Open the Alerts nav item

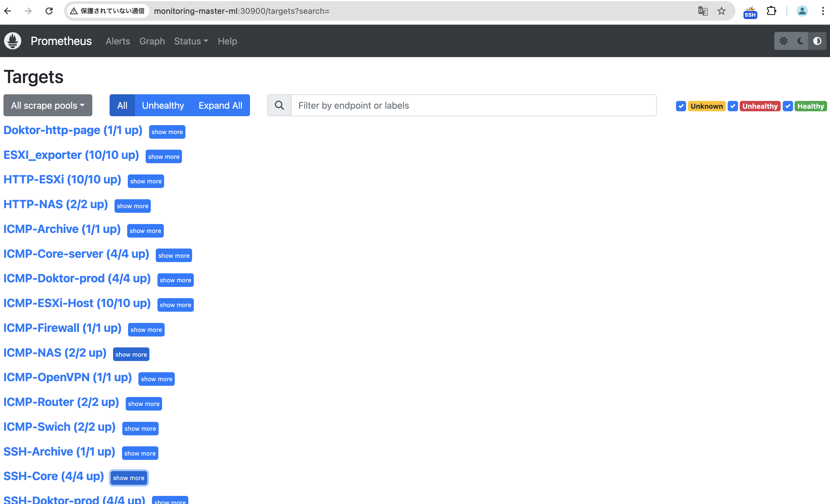118,41
